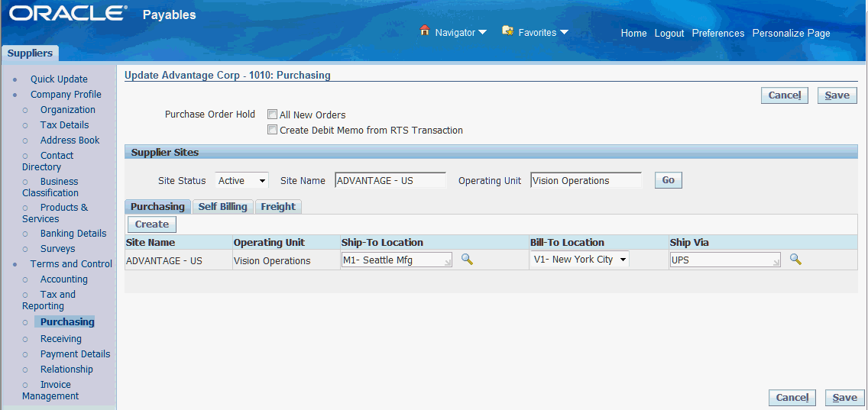
Task: Open Ship-To Location search magnifier icon
Action: [467, 259]
